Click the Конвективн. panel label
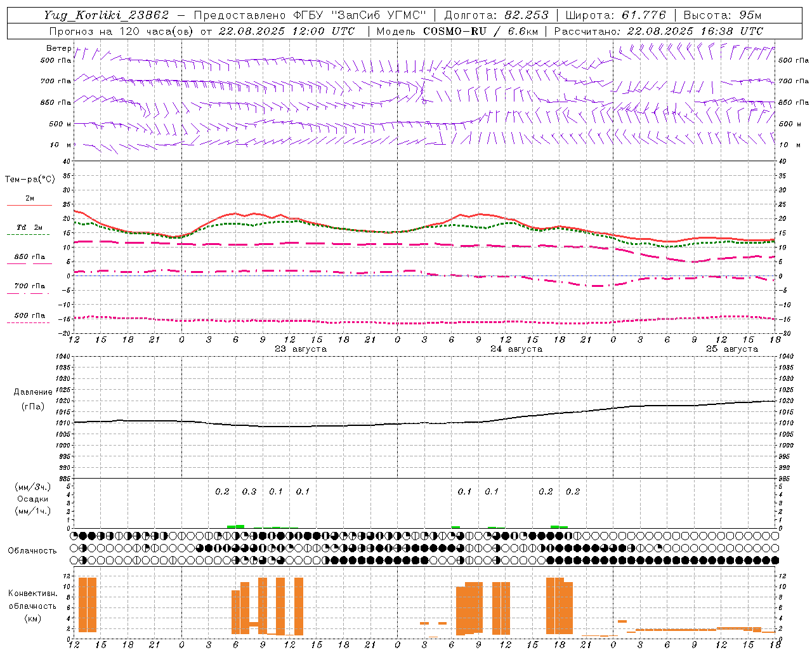This screenshot has width=812, height=650. click(32, 594)
